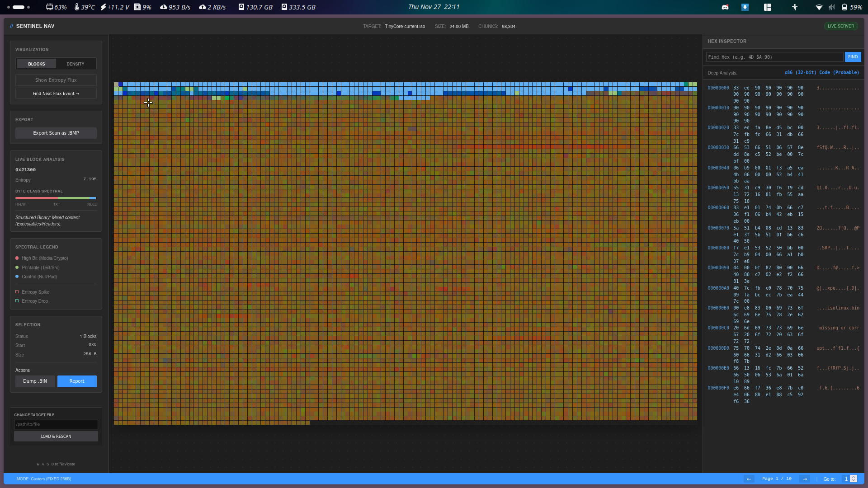Image resolution: width=868 pixels, height=488 pixels.
Task: Click the byte class spectral bar
Action: 56,198
